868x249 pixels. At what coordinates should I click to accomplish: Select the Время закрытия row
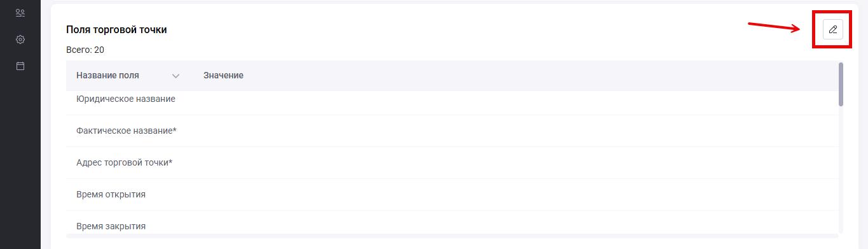450,224
